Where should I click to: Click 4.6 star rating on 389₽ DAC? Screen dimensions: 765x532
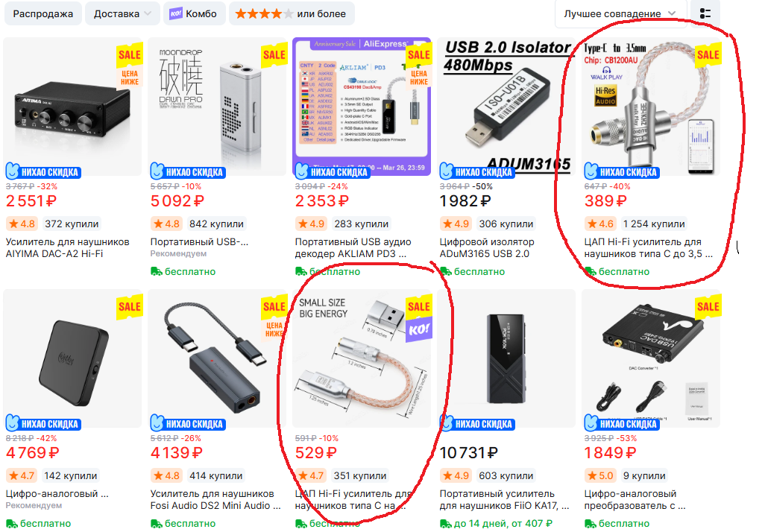pos(600,224)
